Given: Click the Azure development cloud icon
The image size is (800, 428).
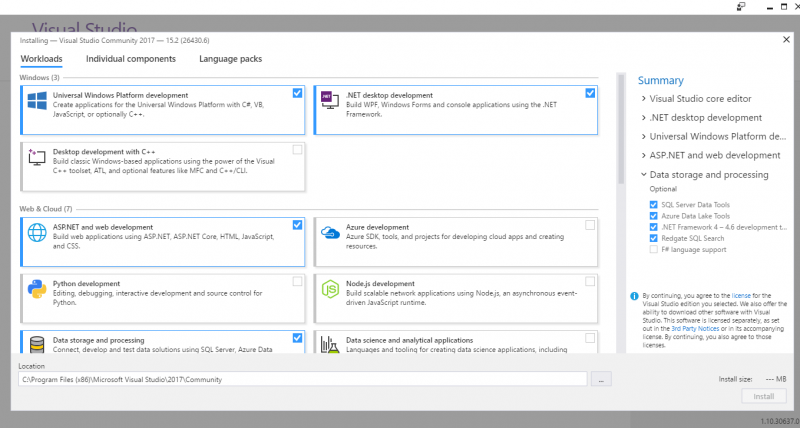Looking at the screenshot, I should 330,233.
